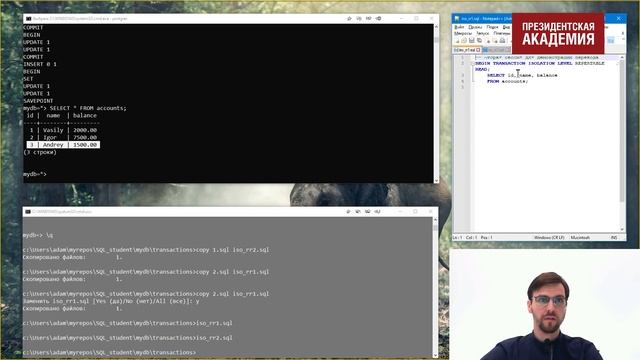Click the Print icon in Notepad++ toolbar
This screenshot has height=360, width=640.
[x=502, y=41]
